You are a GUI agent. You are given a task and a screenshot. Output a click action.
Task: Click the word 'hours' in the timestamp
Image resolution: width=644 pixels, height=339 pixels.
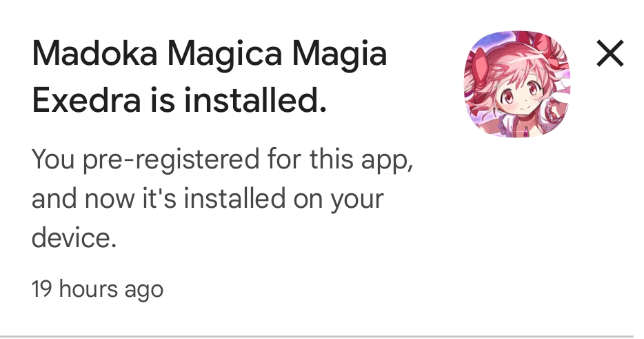(x=88, y=289)
